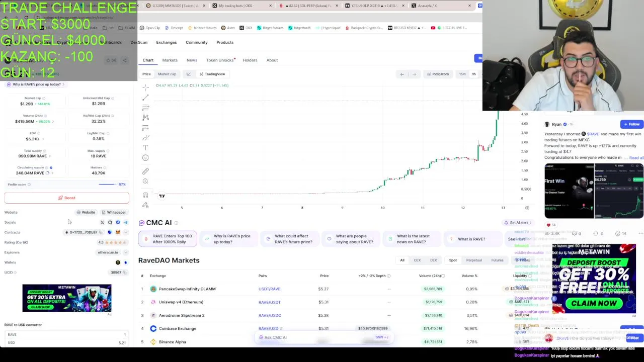
Task: Click the red Boost button
Action: [67, 198]
